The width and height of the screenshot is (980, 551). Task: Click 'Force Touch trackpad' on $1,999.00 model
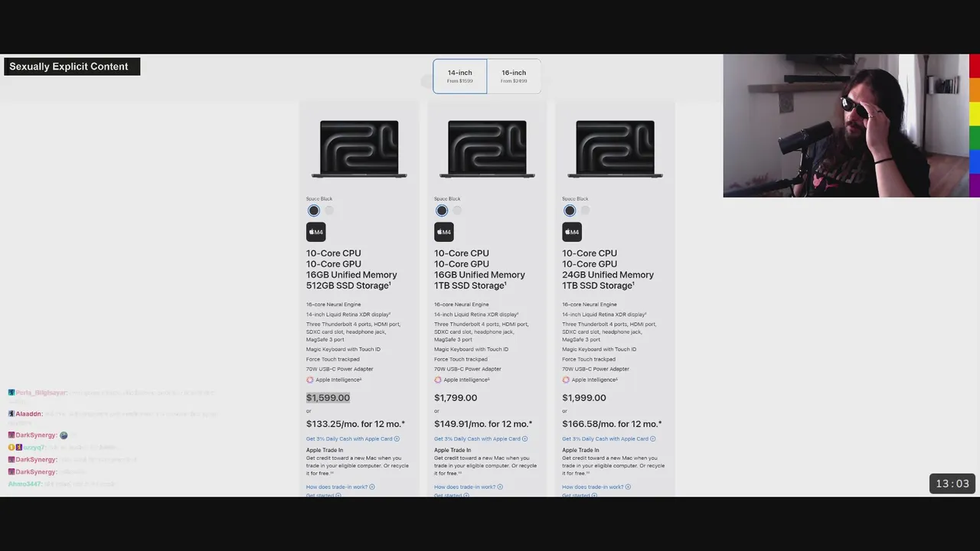[x=588, y=359]
